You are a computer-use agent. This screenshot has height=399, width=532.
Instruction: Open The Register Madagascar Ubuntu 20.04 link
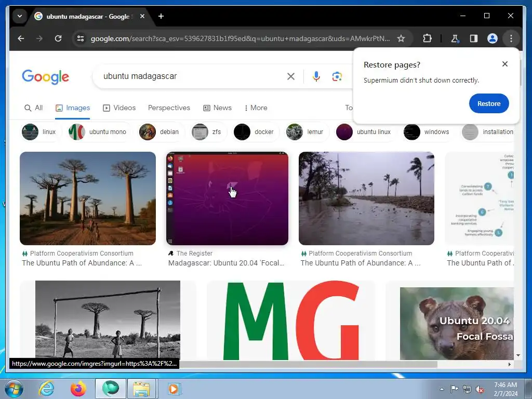[227, 263]
